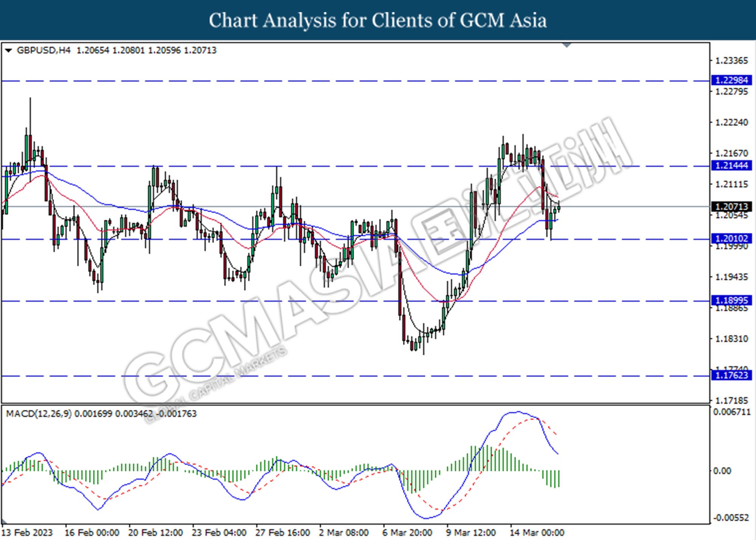
Task: Click the 13 Feb 2023 date label
Action: [x=27, y=532]
